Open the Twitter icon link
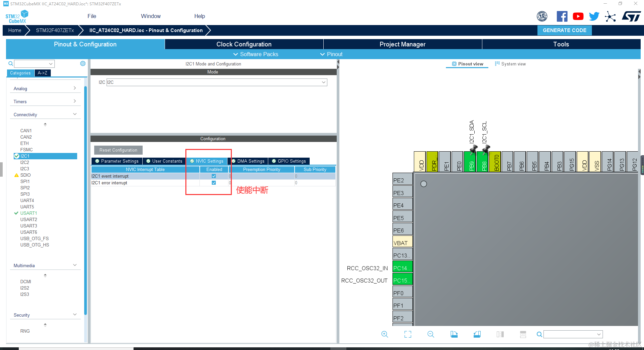Image resolution: width=644 pixels, height=350 pixels. tap(594, 16)
